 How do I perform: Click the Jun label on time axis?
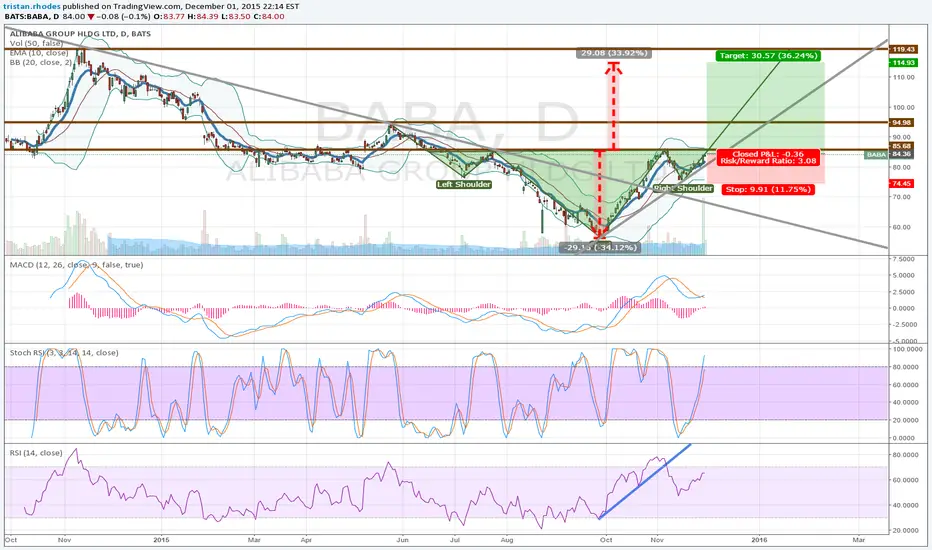coord(402,540)
